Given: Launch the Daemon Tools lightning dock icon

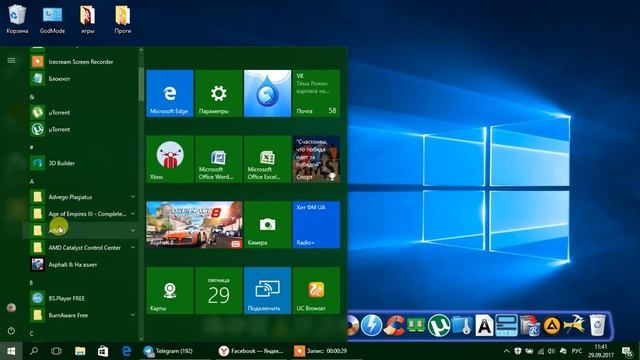Looking at the screenshot, I should [371, 326].
